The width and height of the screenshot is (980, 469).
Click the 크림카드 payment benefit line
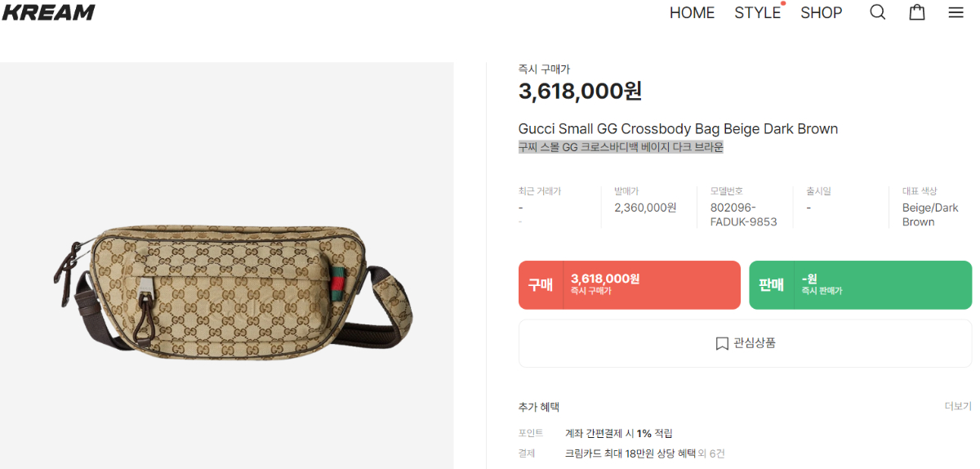point(644,453)
